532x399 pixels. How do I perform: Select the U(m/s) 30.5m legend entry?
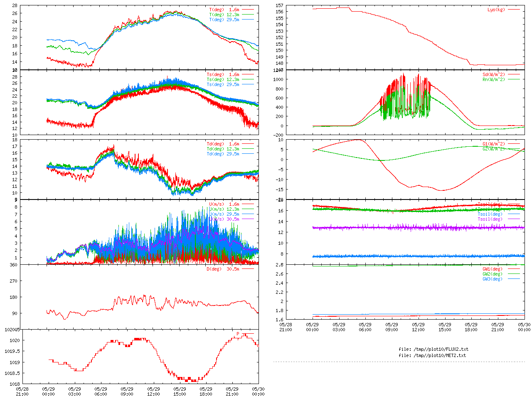tap(224, 219)
